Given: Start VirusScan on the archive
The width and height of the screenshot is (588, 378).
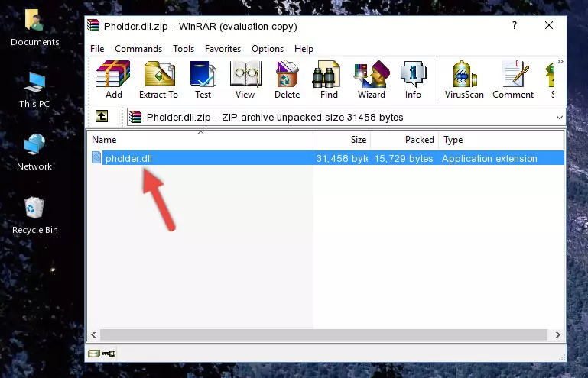Looking at the screenshot, I should tap(464, 79).
